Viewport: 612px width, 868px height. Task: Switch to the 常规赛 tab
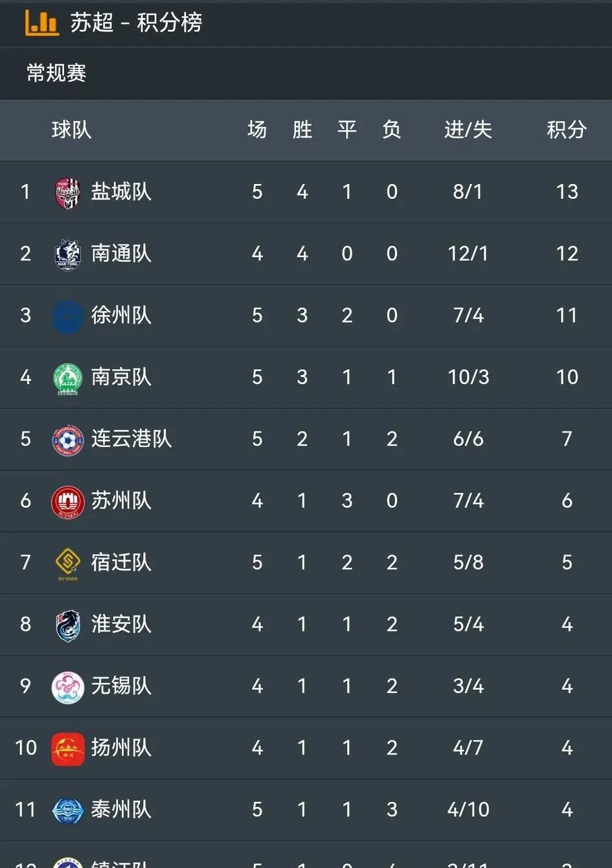(x=56, y=73)
